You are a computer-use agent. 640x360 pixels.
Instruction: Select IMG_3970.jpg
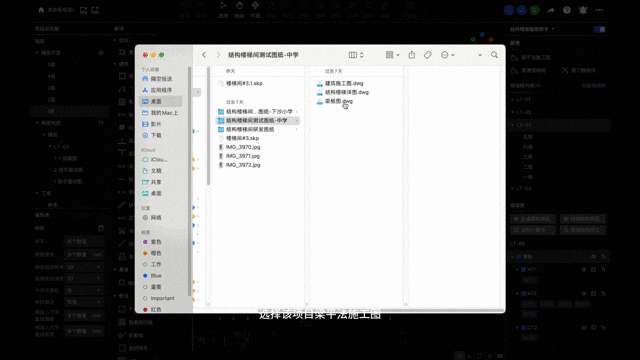click(x=243, y=147)
